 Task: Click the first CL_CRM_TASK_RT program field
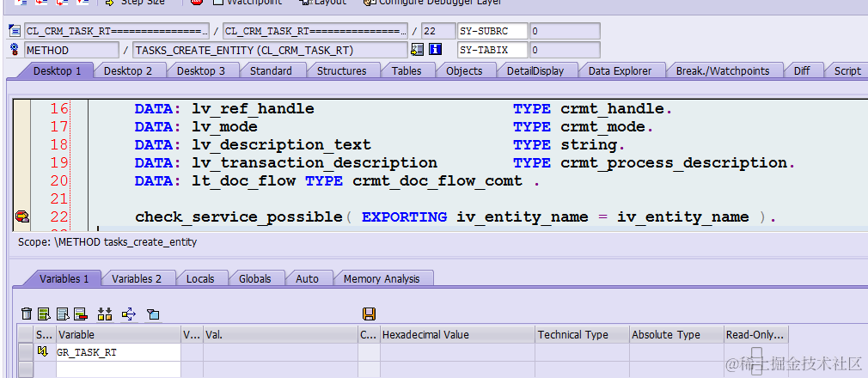click(x=117, y=31)
